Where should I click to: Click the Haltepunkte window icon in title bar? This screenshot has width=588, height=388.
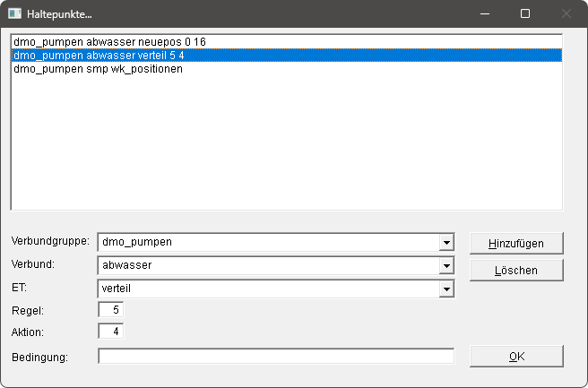click(x=15, y=14)
